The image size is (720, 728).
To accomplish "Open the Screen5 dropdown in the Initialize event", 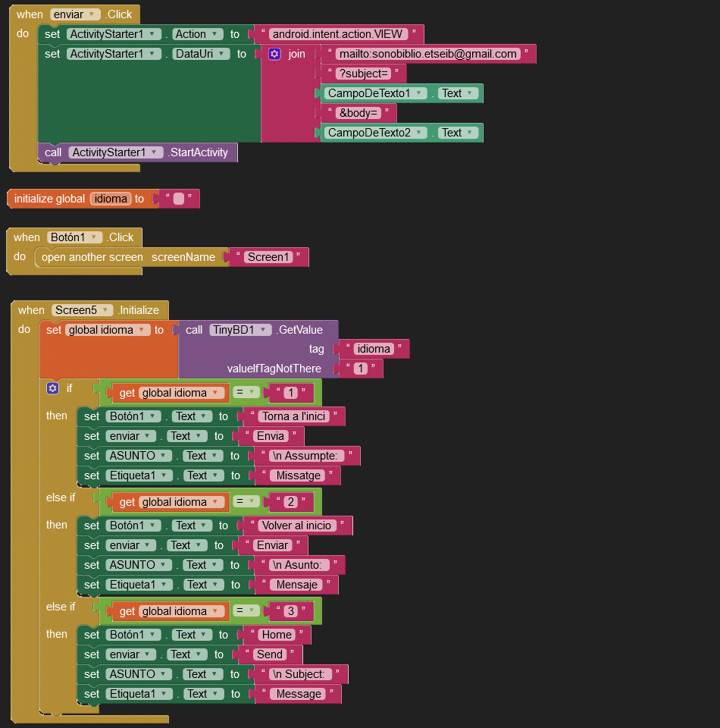I will [x=107, y=310].
